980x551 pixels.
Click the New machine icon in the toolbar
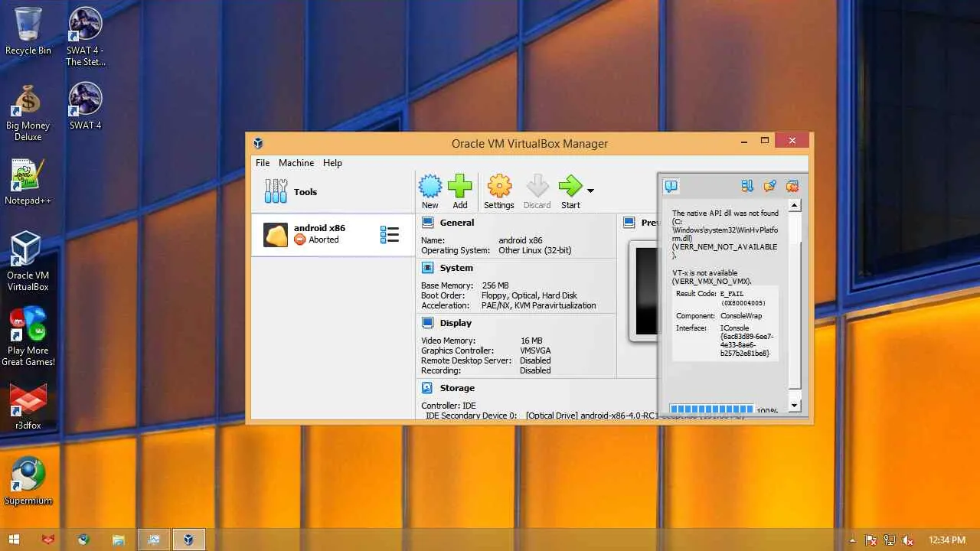click(430, 186)
